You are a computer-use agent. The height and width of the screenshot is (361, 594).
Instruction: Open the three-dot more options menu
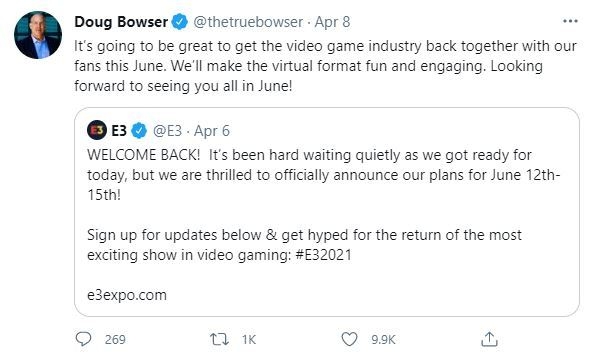point(570,21)
